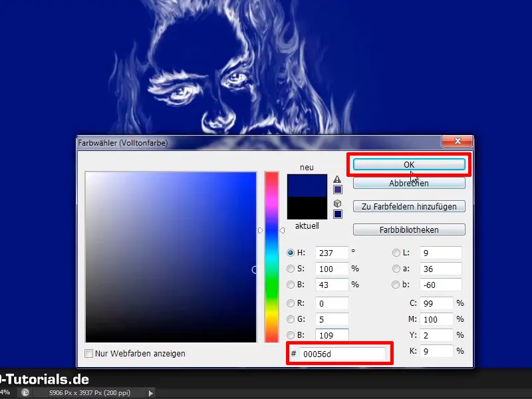Click the vertical hue spectrum slider

[x=271, y=257]
